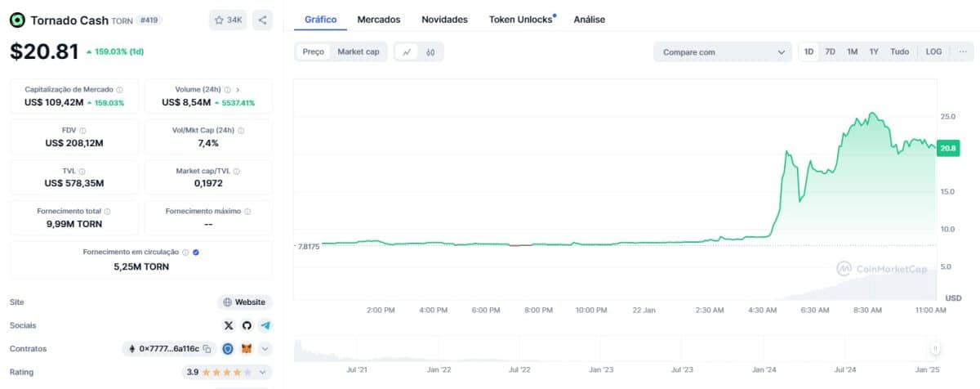Show info icon beside Volume (24h)

pyautogui.click(x=228, y=90)
